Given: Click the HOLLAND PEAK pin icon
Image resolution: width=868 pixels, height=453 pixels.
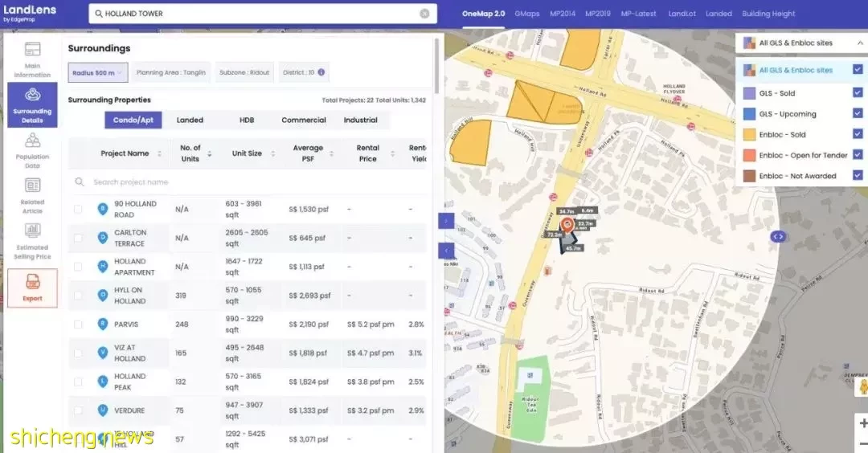Looking at the screenshot, I should [x=102, y=382].
